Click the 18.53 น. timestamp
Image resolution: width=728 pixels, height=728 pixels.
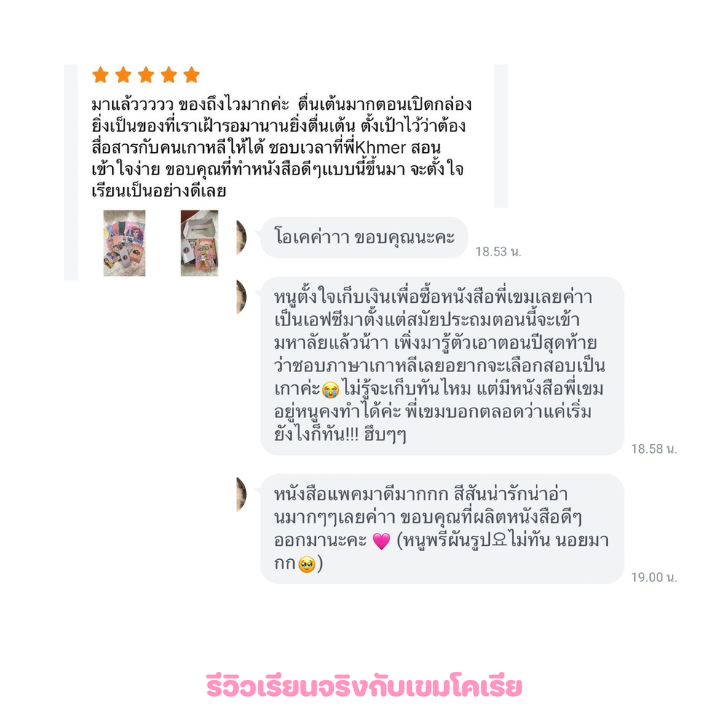click(498, 252)
